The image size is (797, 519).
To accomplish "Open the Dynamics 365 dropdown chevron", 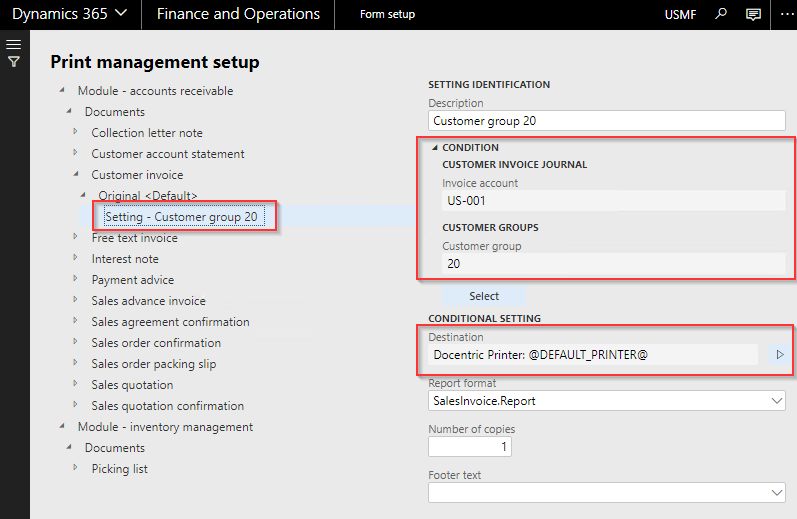I will click(121, 13).
